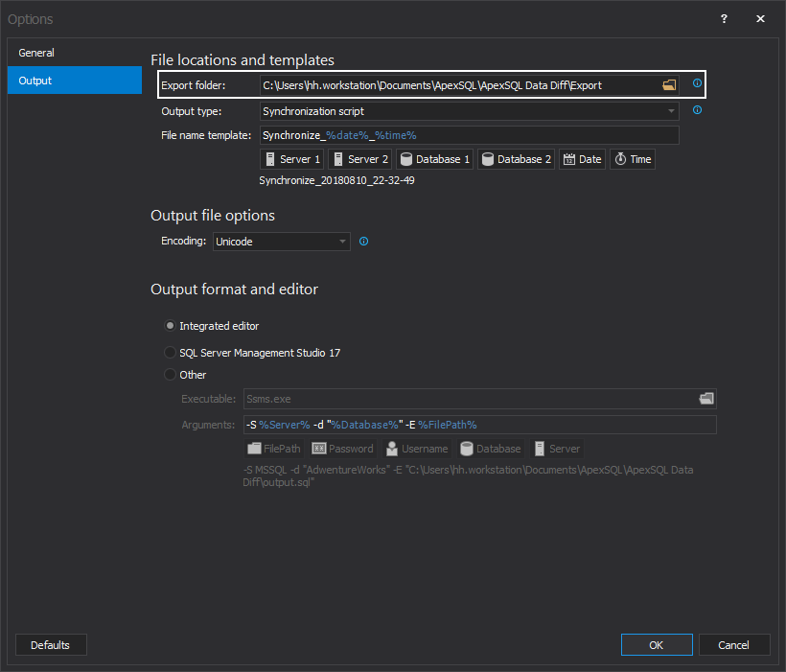Click the info icon next to Encoding

pos(363,242)
